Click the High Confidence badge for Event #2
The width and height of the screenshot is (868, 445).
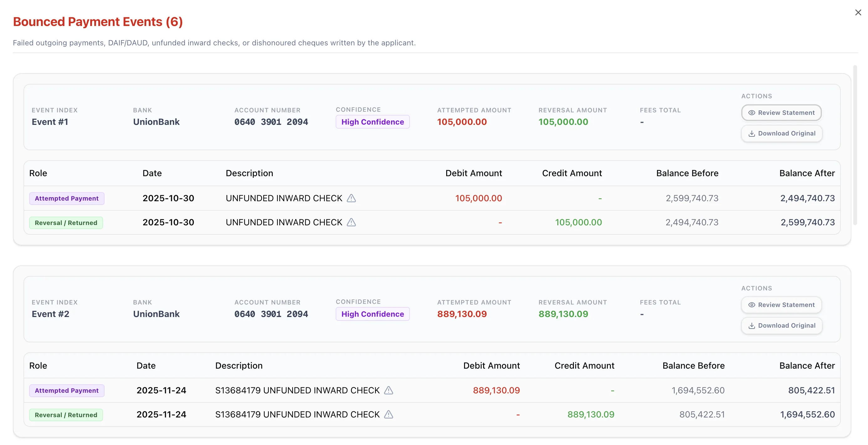[x=372, y=314]
